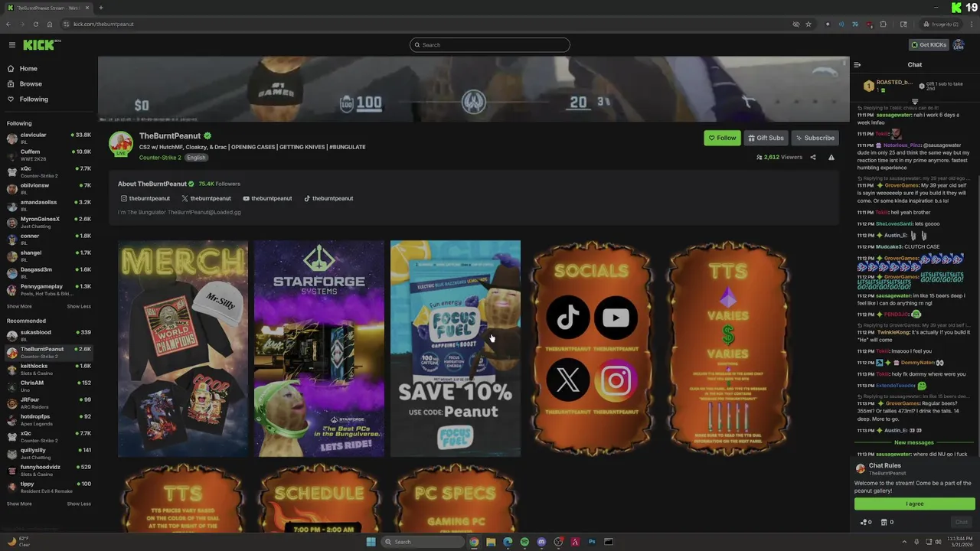
Task: Open the channel shop icon below chat
Action: (x=887, y=522)
